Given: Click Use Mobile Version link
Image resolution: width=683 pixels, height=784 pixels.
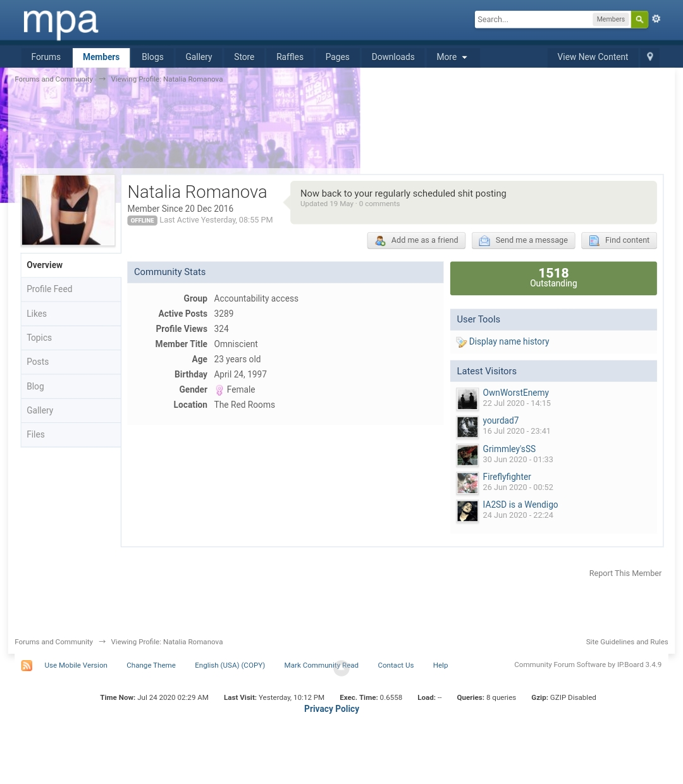Looking at the screenshot, I should tap(76, 665).
